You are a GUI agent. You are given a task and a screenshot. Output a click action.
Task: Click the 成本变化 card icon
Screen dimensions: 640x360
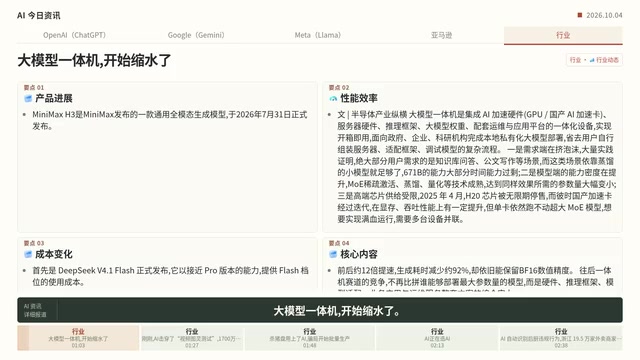click(x=28, y=254)
